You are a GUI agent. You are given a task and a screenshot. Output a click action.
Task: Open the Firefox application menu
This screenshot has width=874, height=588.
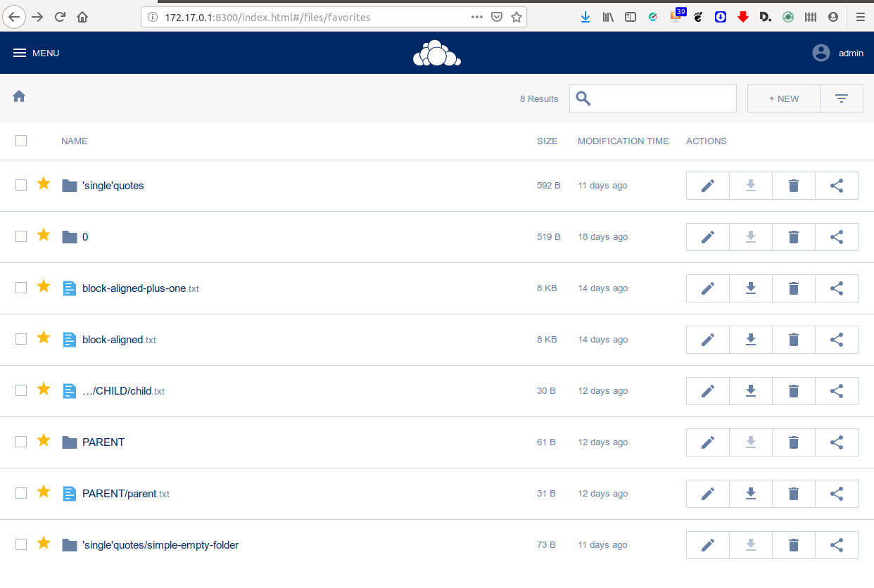pos(860,17)
